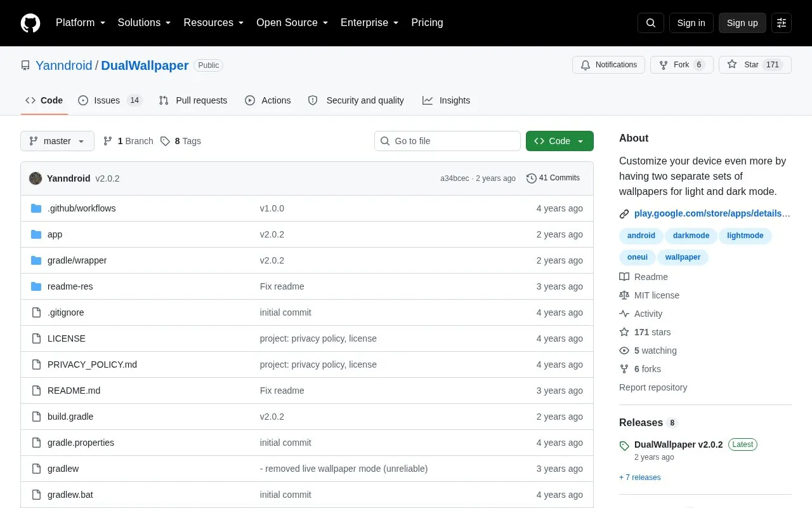Viewport: 812px width, 508px height.
Task: Click the Readme book icon
Action: point(624,277)
